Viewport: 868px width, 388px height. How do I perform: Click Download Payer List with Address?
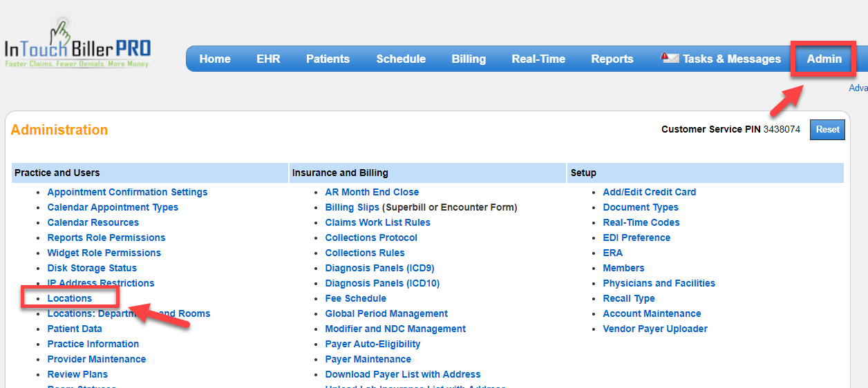pos(402,374)
